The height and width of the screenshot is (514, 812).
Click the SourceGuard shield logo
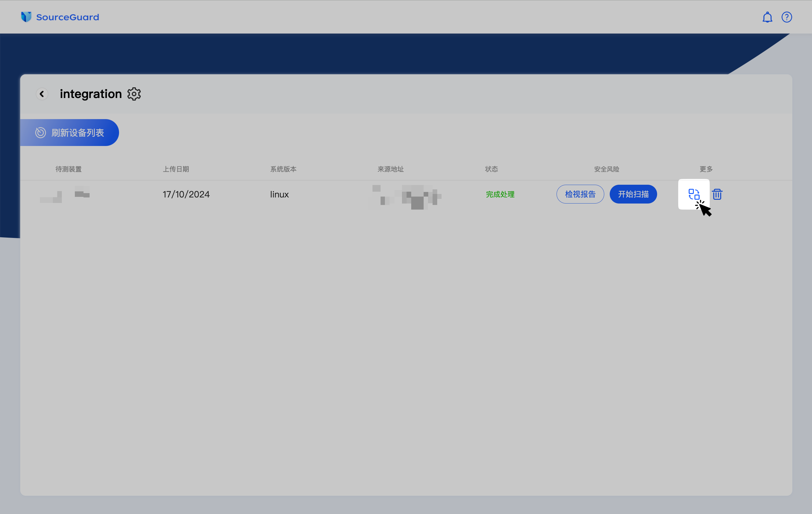[26, 17]
